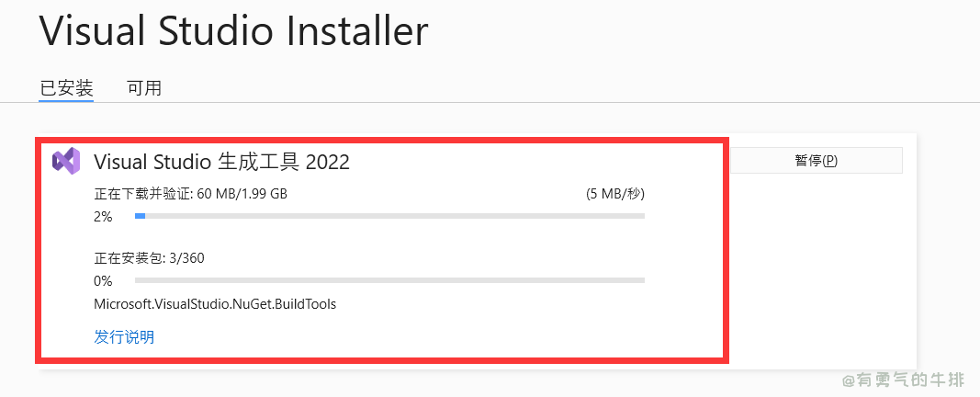
Task: Open the 发行说明 link
Action: coord(124,337)
